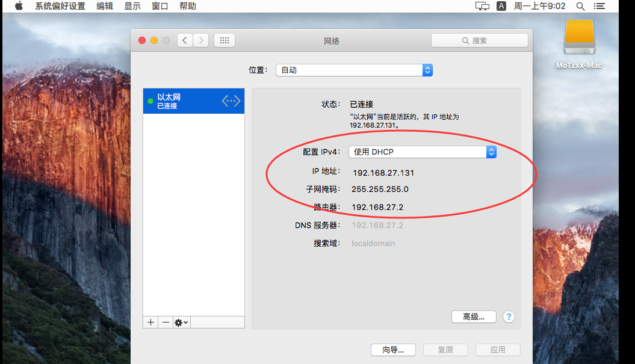Click the clock 周一上午9:02
Screen dimensions: 635x364
tap(539, 6)
